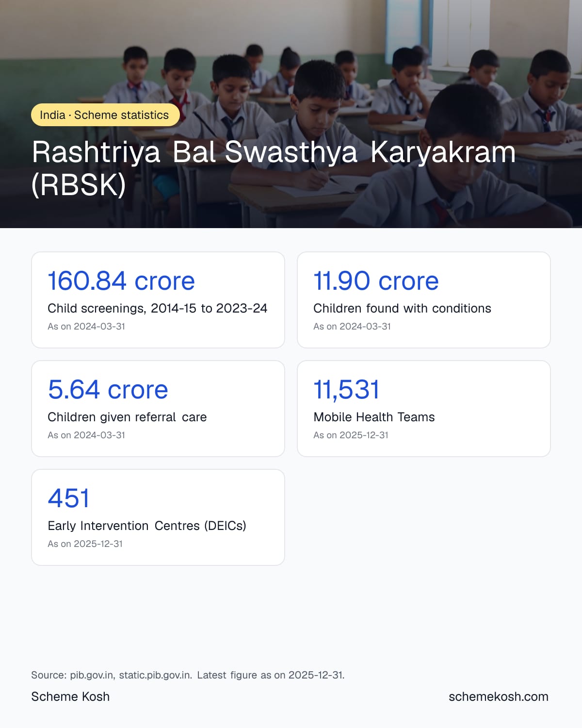Click the 5.64 crore figure
Image resolution: width=582 pixels, height=728 pixels.
tap(108, 390)
